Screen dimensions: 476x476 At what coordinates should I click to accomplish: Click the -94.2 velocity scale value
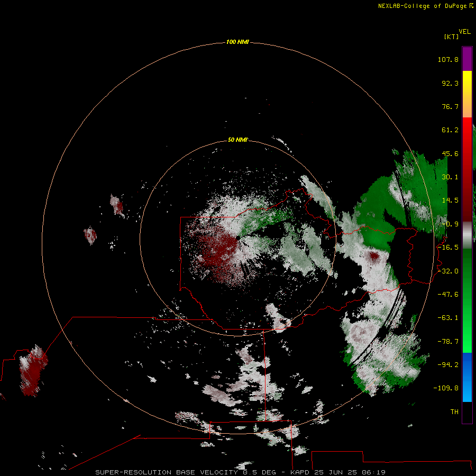[x=448, y=365]
